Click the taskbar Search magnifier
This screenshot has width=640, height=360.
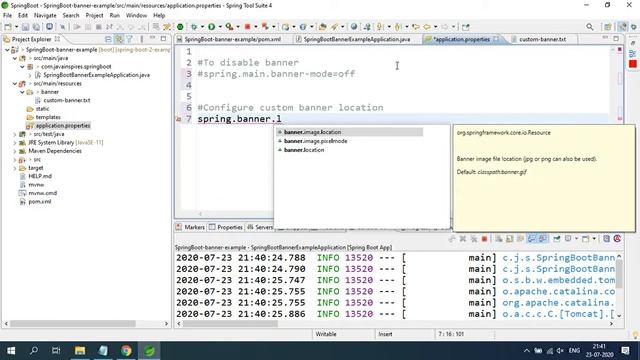pos(34,351)
